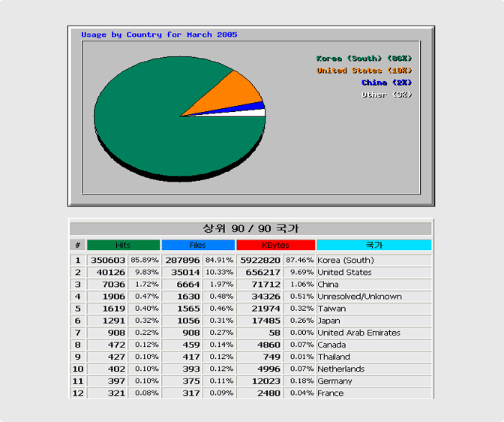Select the United States legend label
This screenshot has width=504, height=422.
coord(364,71)
